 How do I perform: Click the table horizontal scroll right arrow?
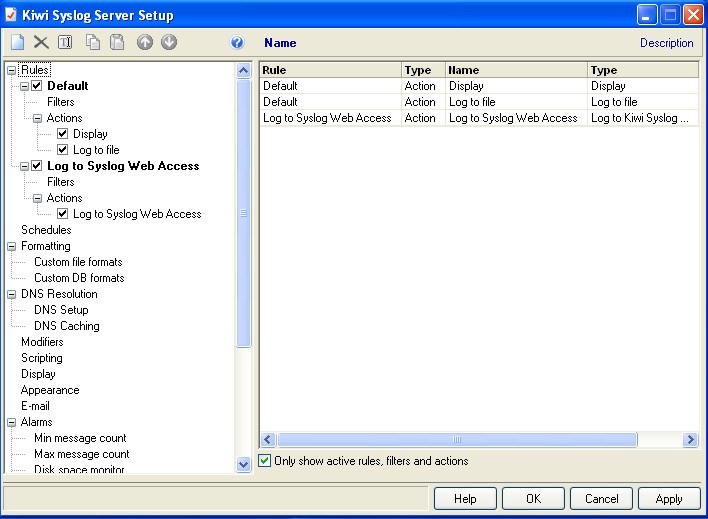690,439
